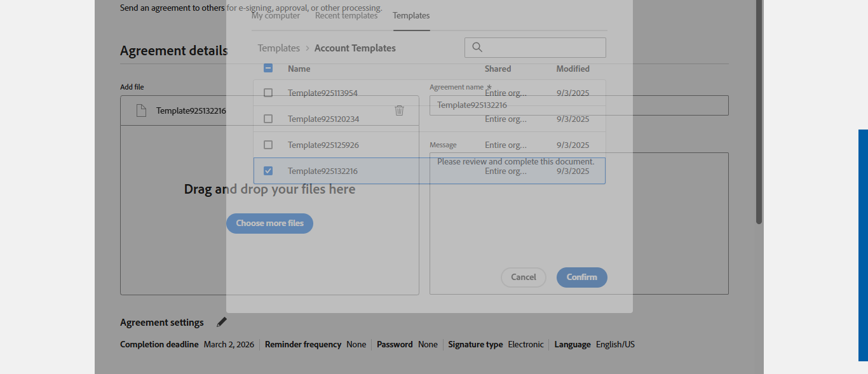
Task: Focus the template search field
Action: [x=535, y=48]
